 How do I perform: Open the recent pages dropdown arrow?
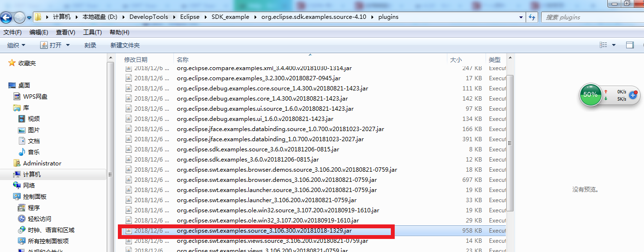point(29,18)
